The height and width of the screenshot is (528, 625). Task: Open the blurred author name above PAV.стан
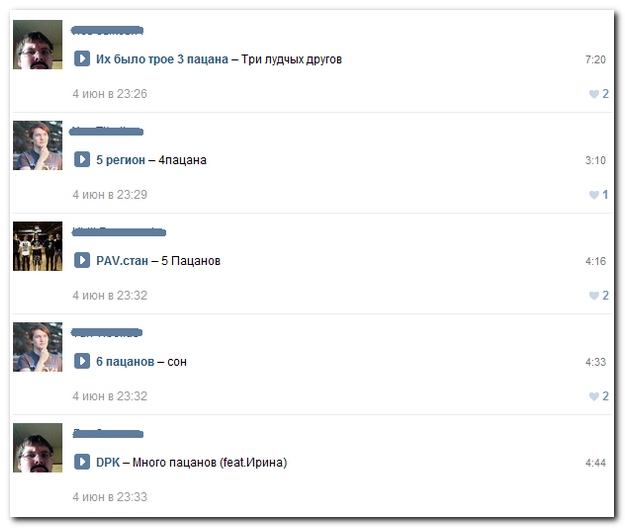(119, 232)
